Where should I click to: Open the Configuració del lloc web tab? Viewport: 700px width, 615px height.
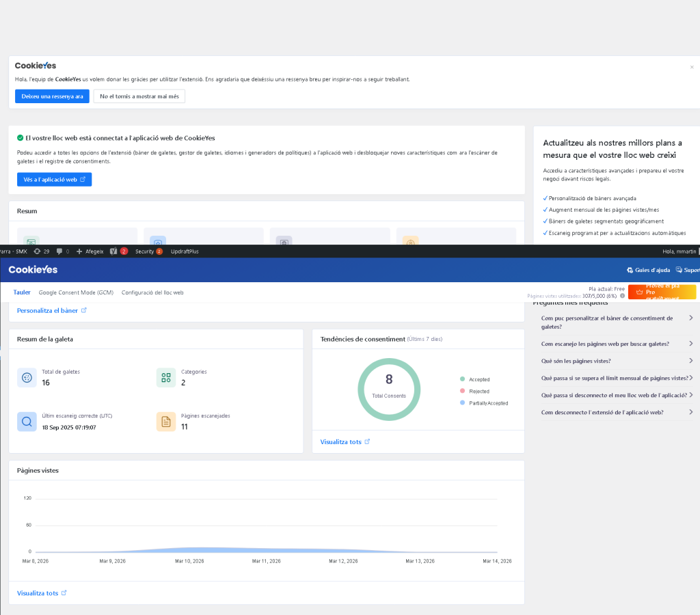pos(152,292)
